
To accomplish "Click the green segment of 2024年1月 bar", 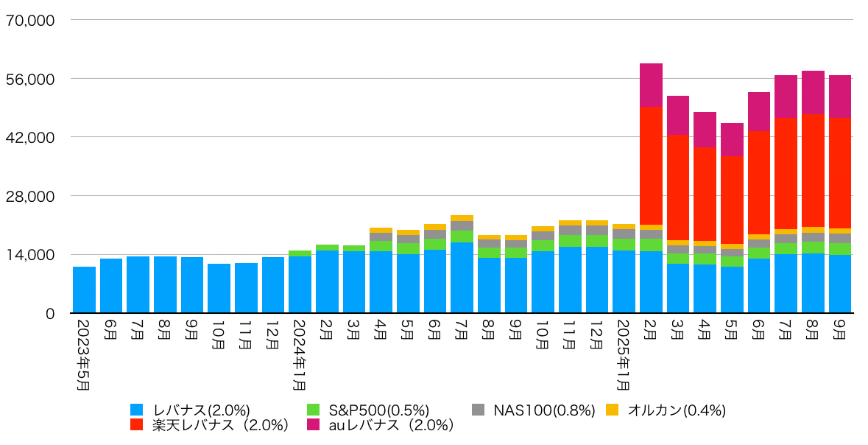I will [300, 253].
